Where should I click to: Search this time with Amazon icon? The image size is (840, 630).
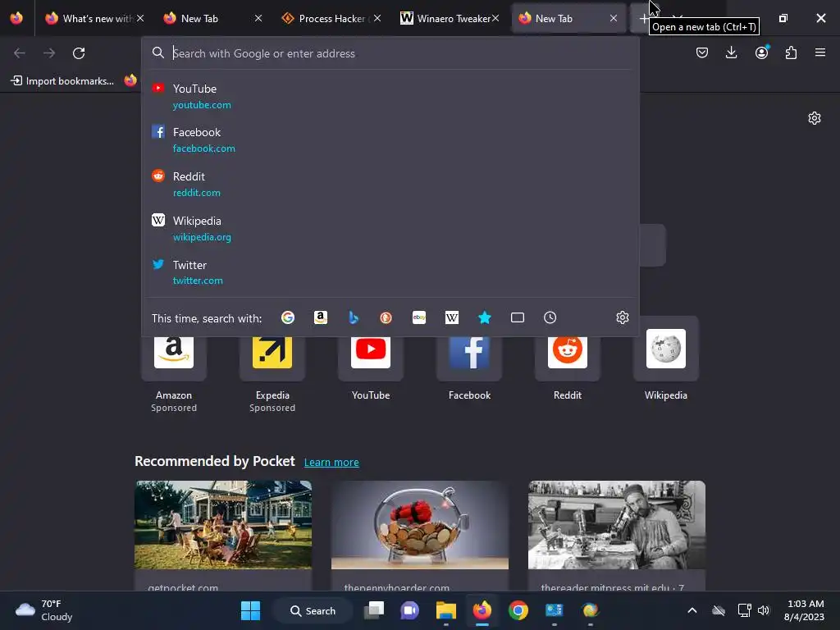coord(321,317)
